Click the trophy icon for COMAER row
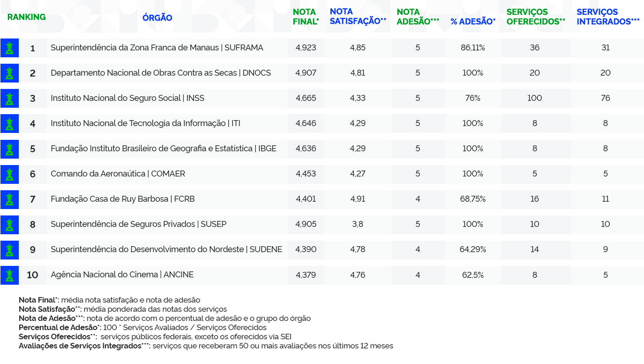This screenshot has width=644, height=364. tap(10, 174)
